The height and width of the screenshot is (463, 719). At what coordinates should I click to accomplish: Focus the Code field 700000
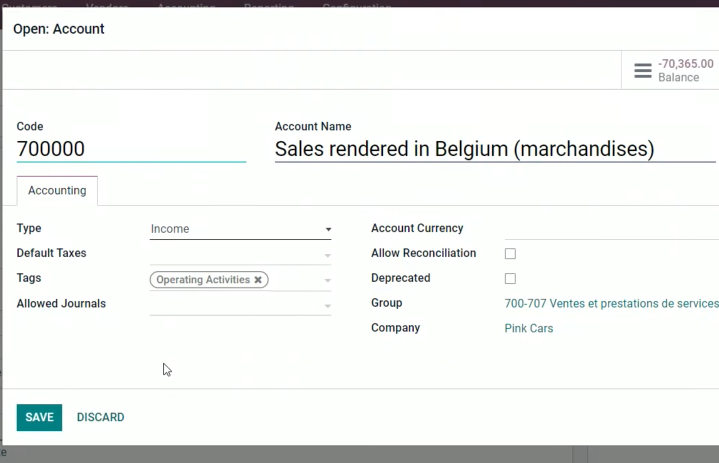tap(131, 149)
